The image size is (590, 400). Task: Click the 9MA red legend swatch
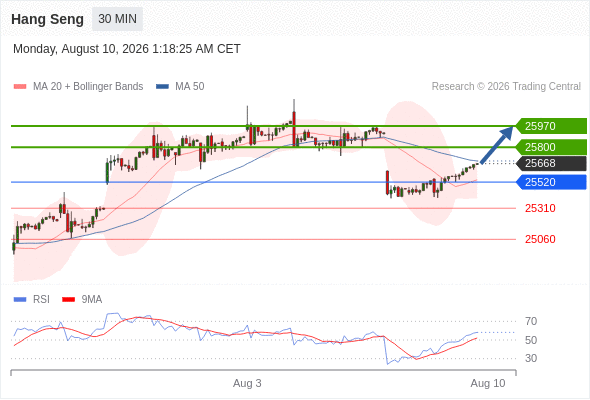(68, 300)
